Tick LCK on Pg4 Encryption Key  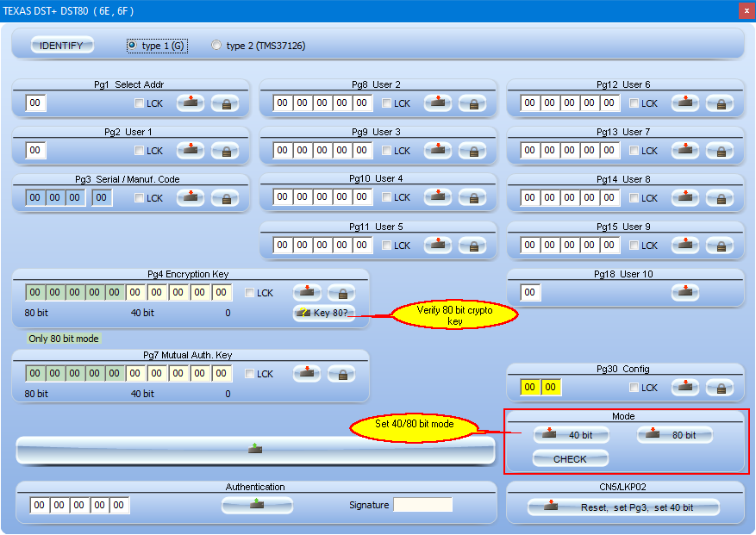pyautogui.click(x=249, y=293)
